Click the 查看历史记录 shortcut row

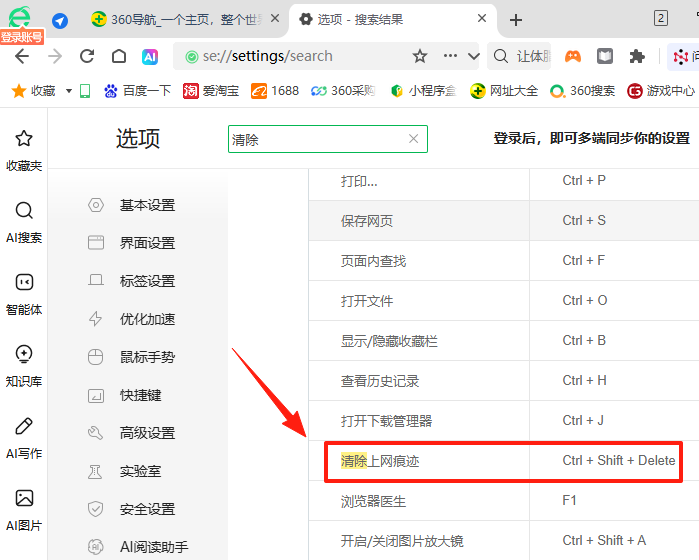[x=504, y=381]
